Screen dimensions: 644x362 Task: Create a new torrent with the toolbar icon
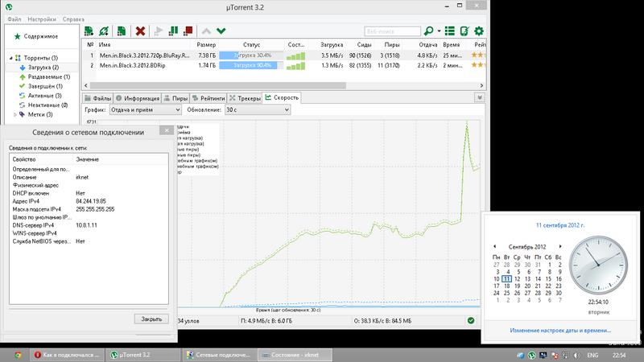click(122, 31)
